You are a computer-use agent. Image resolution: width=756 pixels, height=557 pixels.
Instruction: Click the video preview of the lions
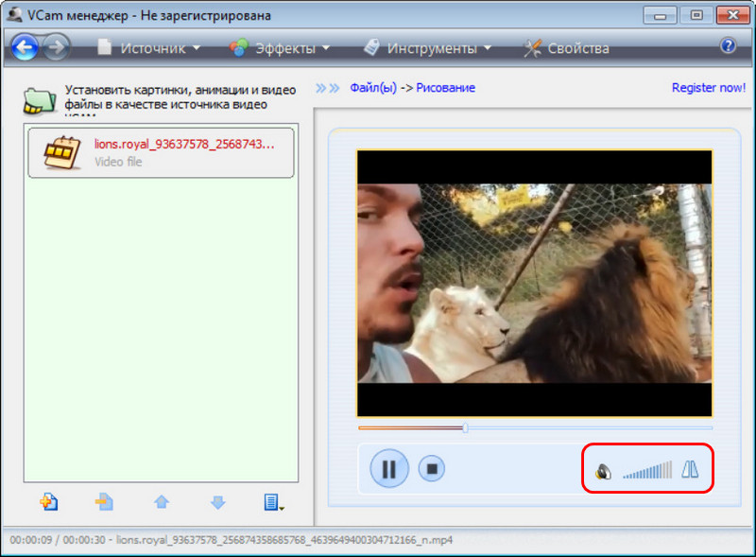pyautogui.click(x=534, y=284)
